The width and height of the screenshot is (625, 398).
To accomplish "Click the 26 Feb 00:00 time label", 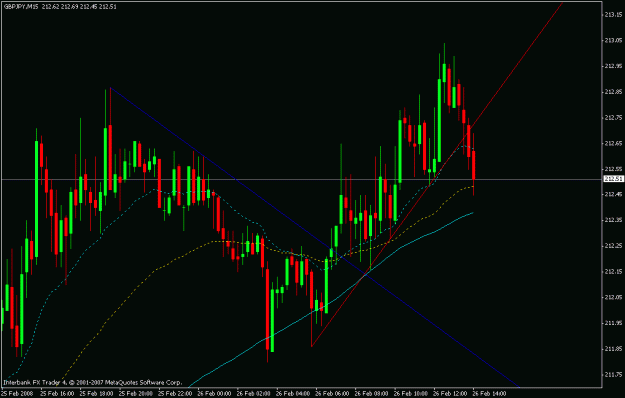I will [x=214, y=394].
